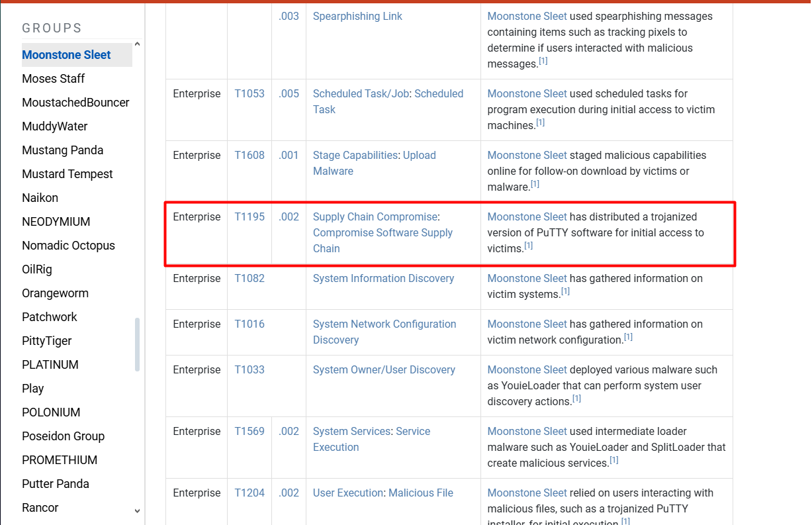This screenshot has height=525, width=812.
Task: Click the sidebar scroll-up arrow
Action: click(137, 44)
